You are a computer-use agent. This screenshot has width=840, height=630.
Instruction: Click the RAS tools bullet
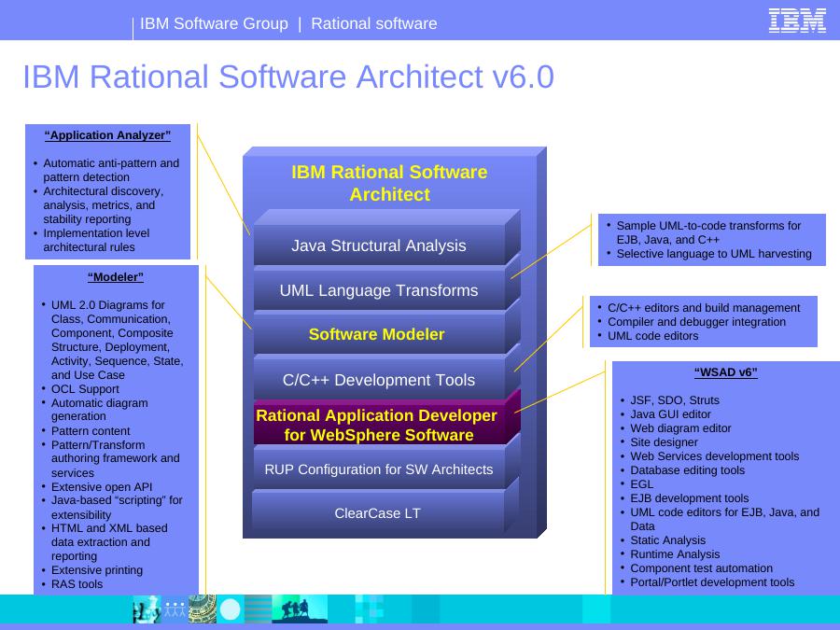click(x=77, y=584)
